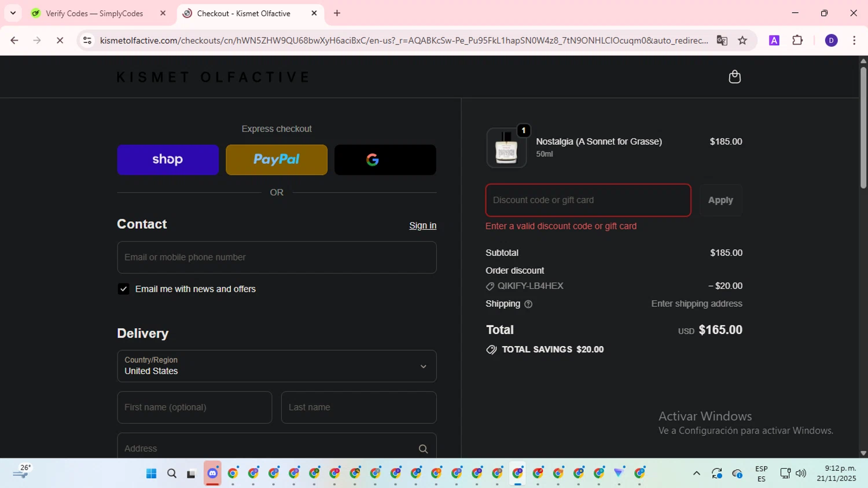The image size is (868, 488).
Task: Click the scrollbar down arrow
Action: [863, 453]
